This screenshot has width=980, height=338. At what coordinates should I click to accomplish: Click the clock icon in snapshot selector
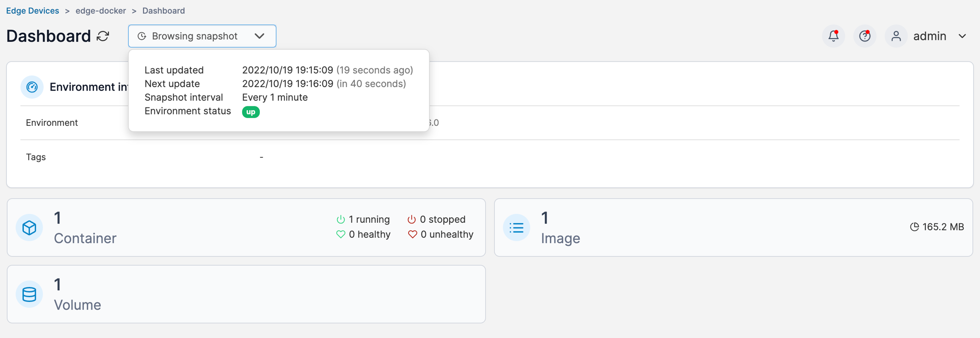coord(142,37)
